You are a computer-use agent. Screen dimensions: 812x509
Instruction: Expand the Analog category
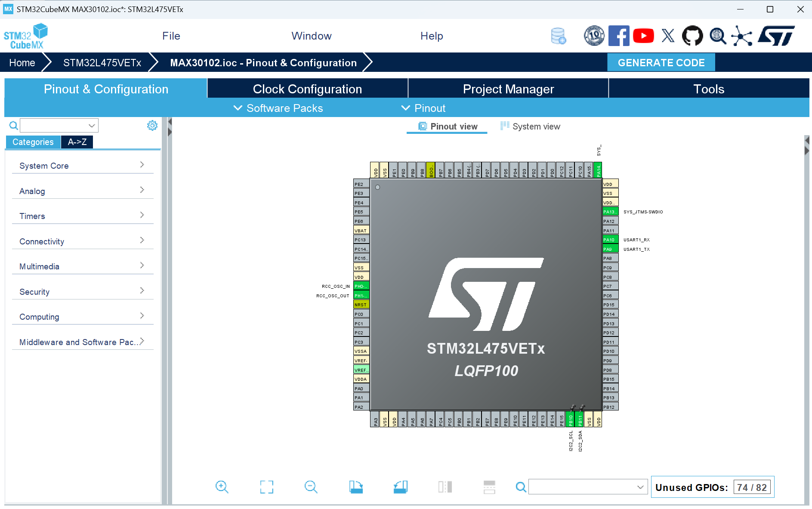tap(83, 191)
